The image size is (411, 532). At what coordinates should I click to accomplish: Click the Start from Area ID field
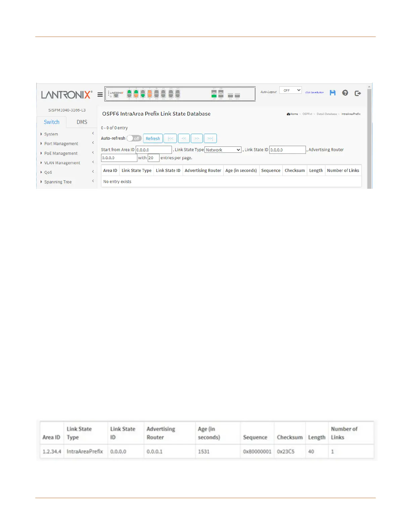[x=154, y=150]
